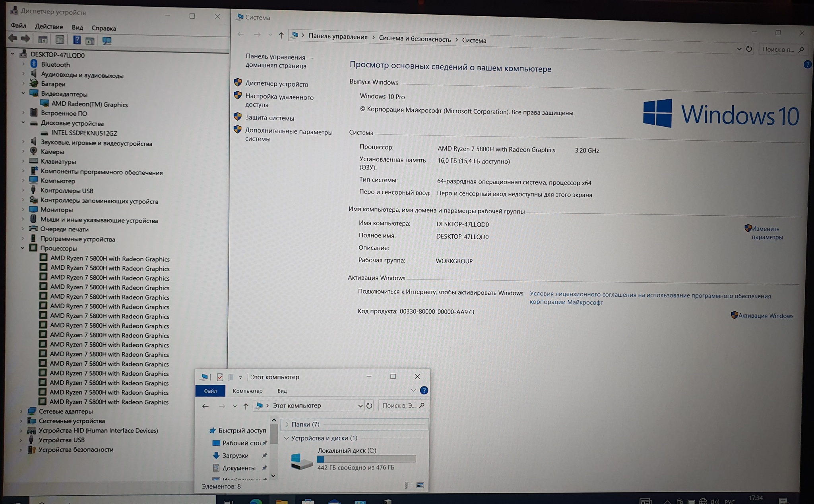Toggle details view icon in Explorer status bar
This screenshot has height=504, width=814.
pyautogui.click(x=408, y=485)
